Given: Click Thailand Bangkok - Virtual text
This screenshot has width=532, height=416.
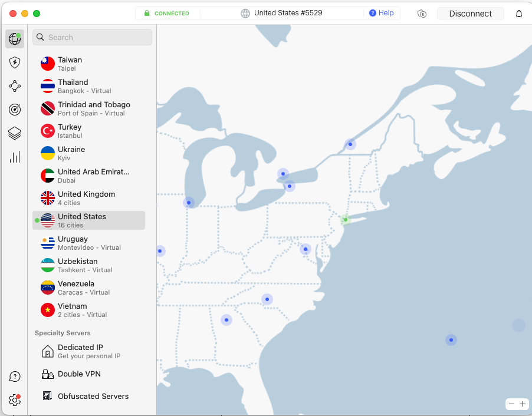Looking at the screenshot, I should (x=84, y=86).
